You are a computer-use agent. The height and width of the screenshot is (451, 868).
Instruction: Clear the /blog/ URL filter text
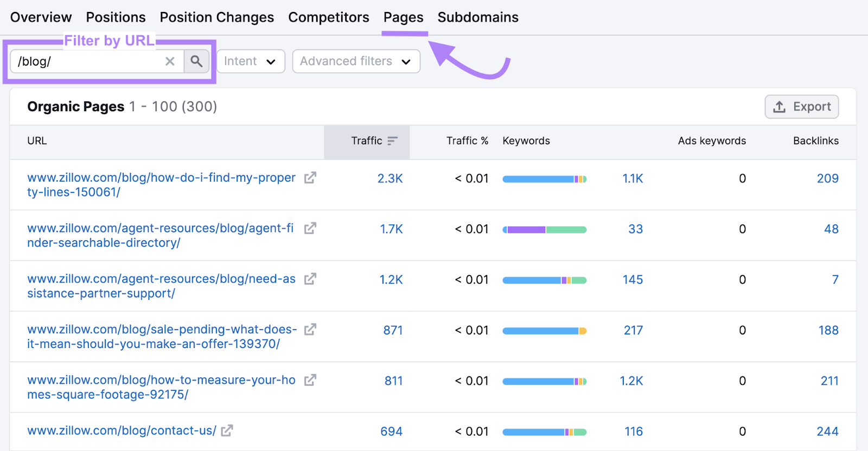click(x=170, y=61)
